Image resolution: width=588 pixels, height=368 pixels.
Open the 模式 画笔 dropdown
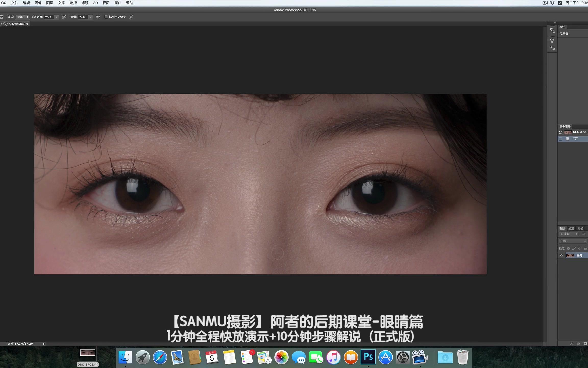(x=22, y=17)
